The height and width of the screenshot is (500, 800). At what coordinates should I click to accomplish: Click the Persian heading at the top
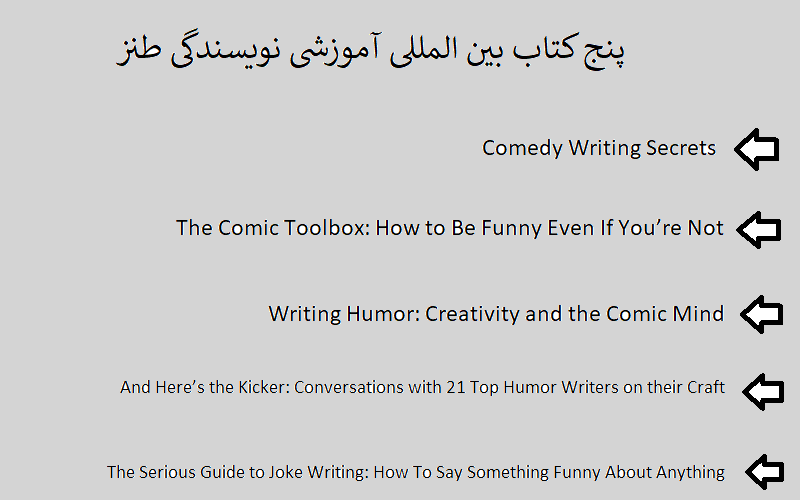[x=371, y=51]
